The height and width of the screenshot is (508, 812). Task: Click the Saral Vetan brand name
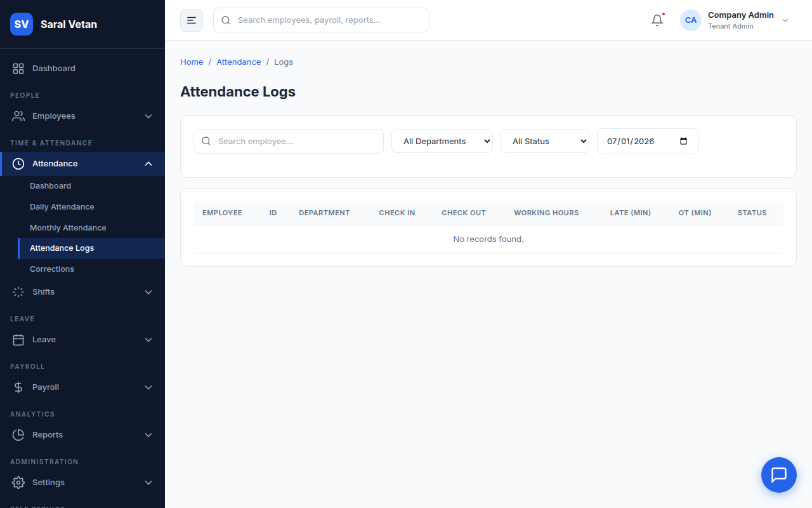tap(69, 24)
